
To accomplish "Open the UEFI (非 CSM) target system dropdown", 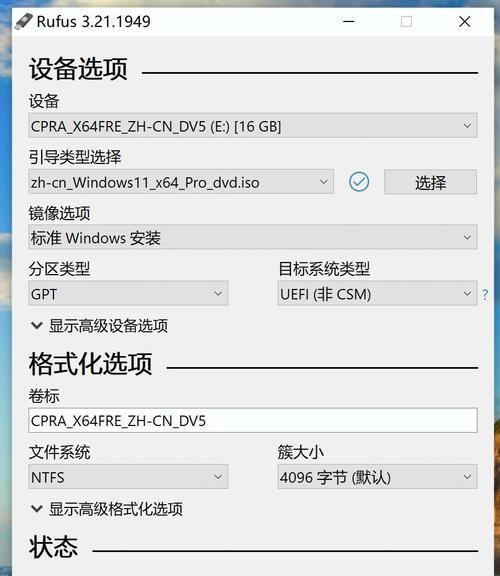I will click(377, 294).
